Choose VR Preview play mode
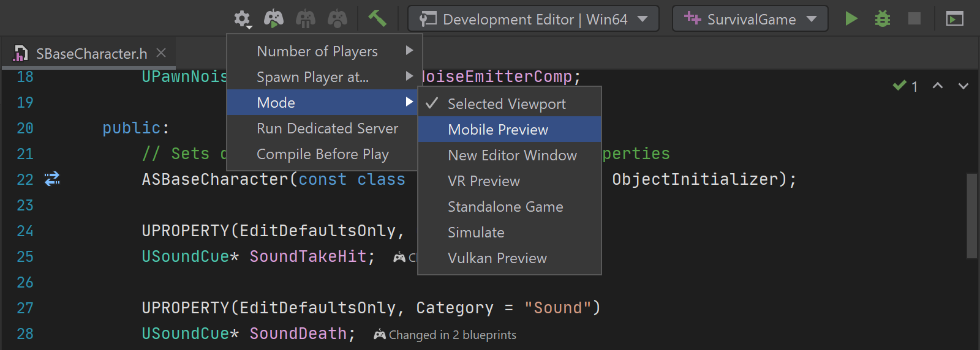 pyautogui.click(x=510, y=181)
